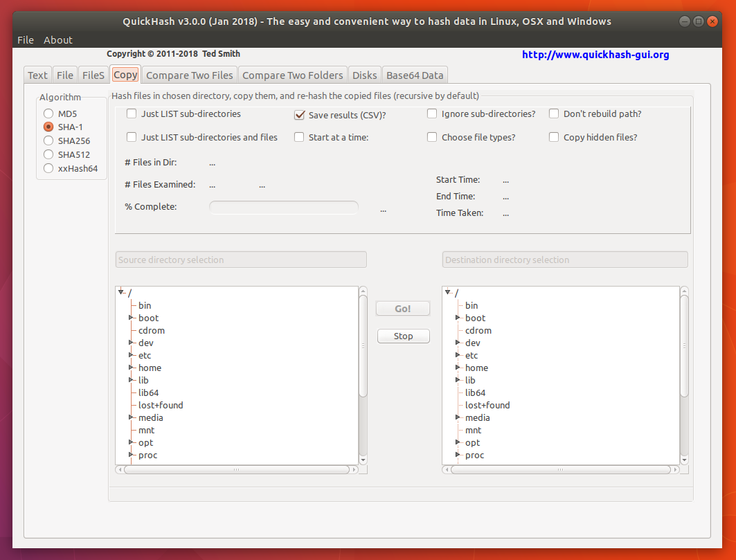736x560 pixels.
Task: Expand the home folder in destination tree
Action: [x=457, y=368]
